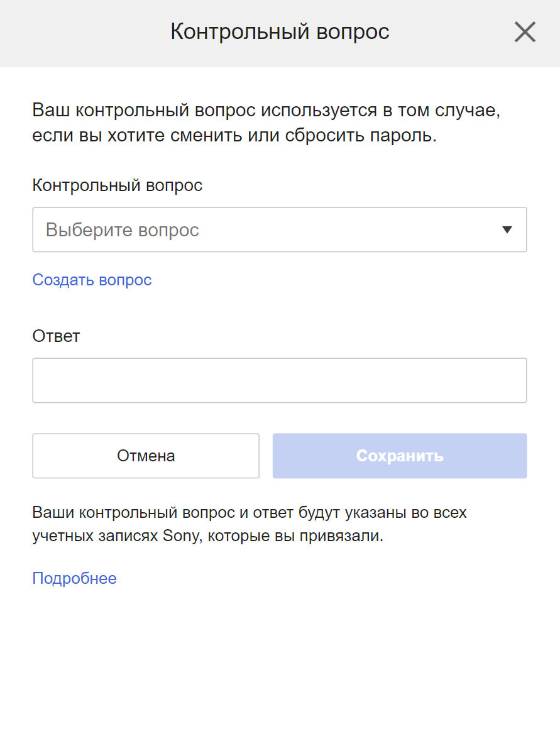Dismiss the dialog using the close icon
This screenshot has height=746, width=560.
tap(525, 31)
